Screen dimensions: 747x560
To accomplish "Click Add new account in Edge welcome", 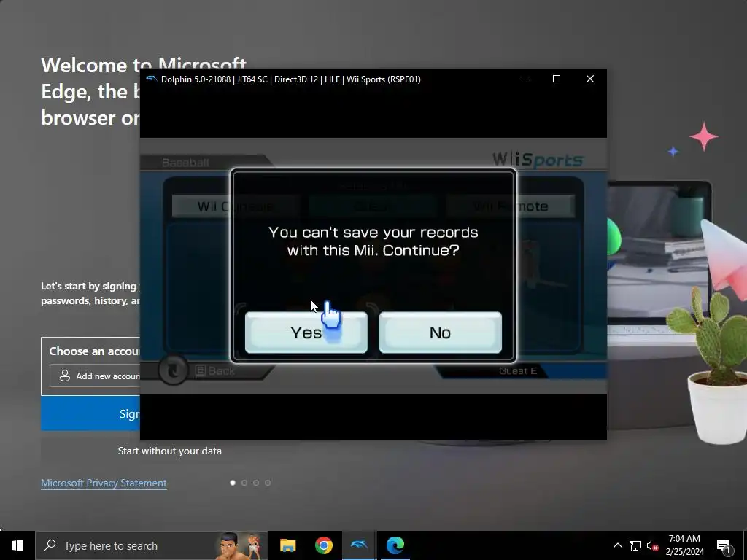I will pos(95,376).
